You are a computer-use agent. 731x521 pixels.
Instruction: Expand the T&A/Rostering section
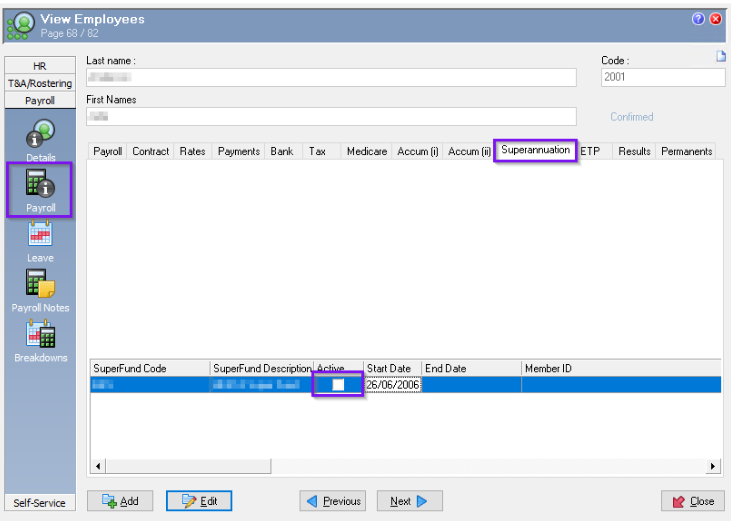coord(40,83)
